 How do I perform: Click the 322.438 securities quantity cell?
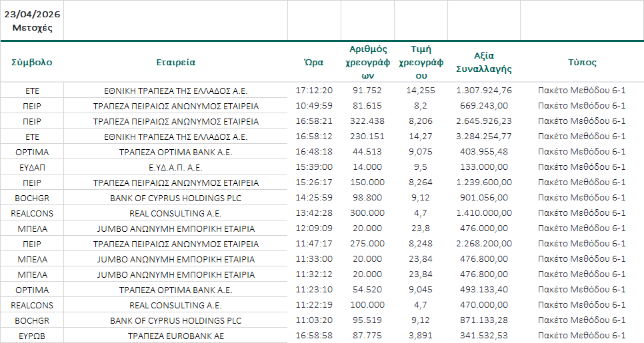click(x=367, y=121)
